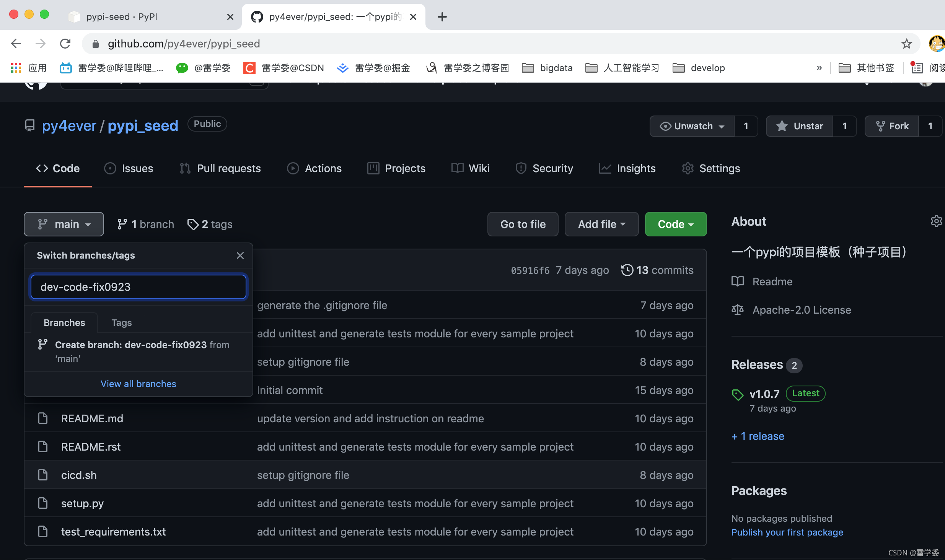The image size is (945, 560).
Task: Click the browser reload icon
Action: (65, 44)
